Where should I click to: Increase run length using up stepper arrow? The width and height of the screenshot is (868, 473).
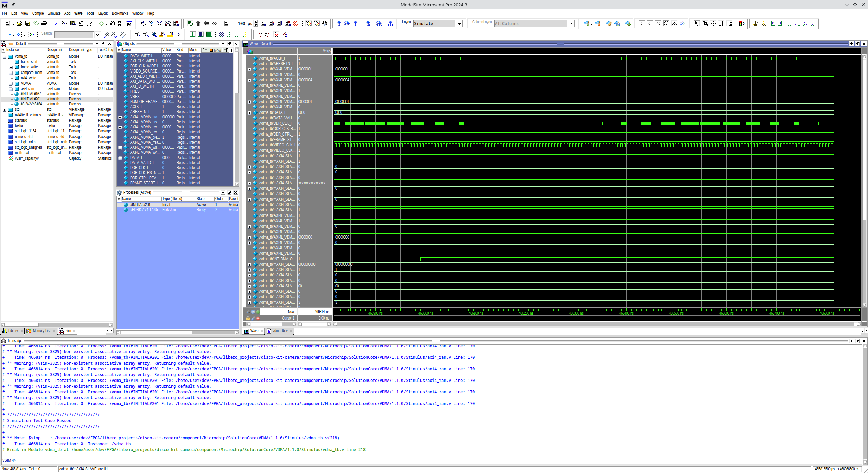(256, 22)
